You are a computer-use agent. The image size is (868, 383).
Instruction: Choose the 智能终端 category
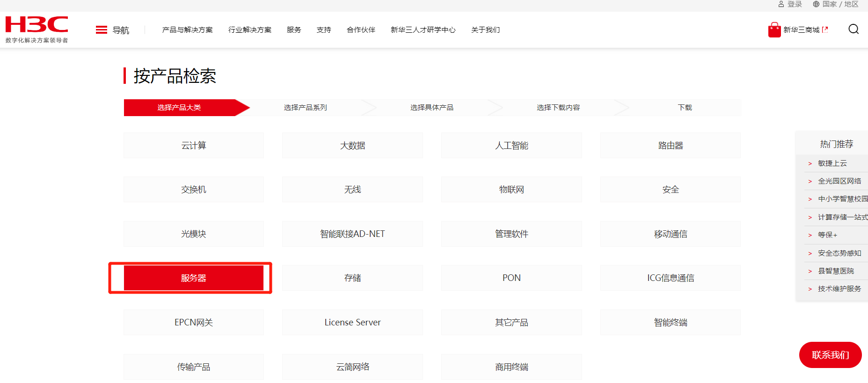coord(671,323)
